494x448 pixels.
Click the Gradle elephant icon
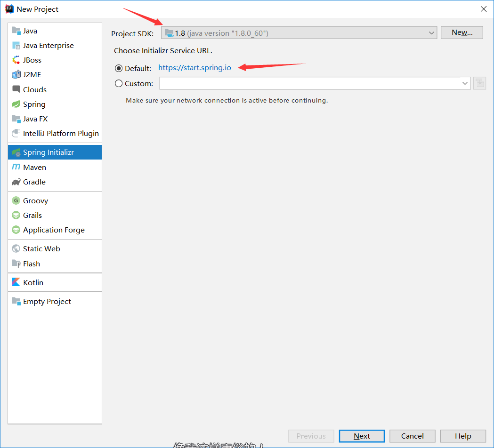[16, 182]
